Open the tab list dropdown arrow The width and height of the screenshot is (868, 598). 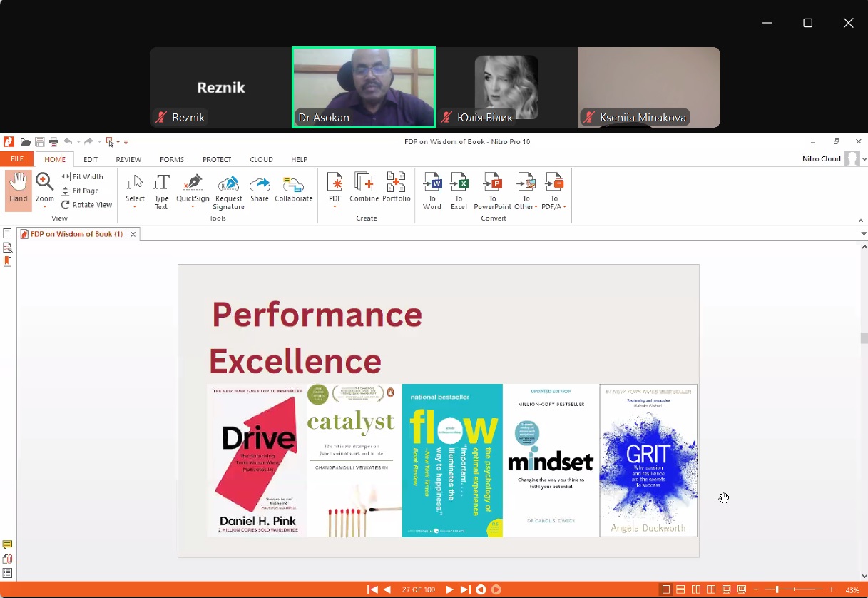(x=864, y=234)
